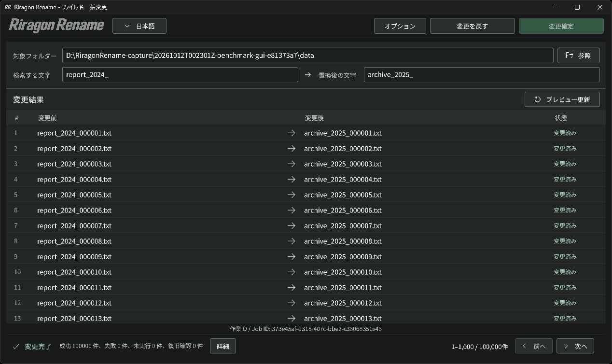Click the 変更後 column header
Screen dimensions: 612x364
click(314, 118)
